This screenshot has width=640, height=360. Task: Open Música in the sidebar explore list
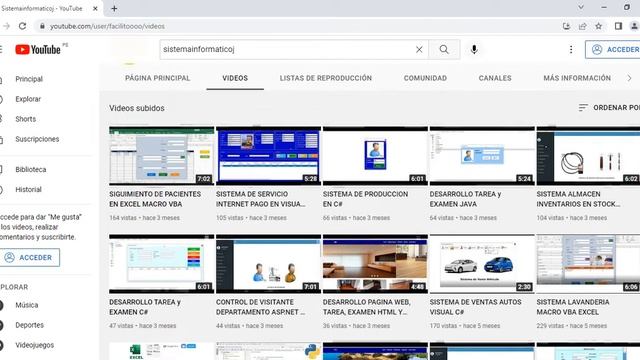[x=27, y=305]
